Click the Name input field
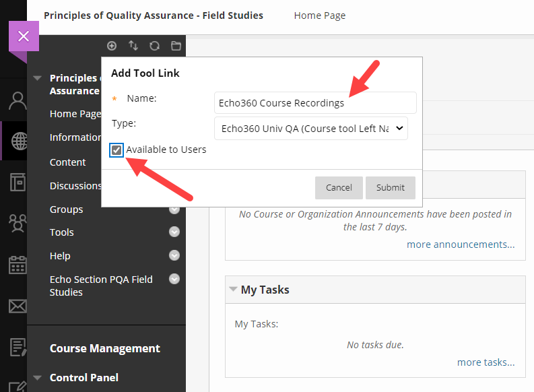 pos(315,102)
